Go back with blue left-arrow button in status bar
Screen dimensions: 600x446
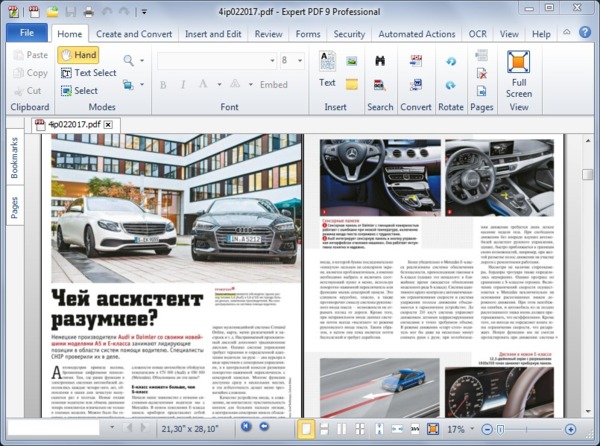pyautogui.click(x=264, y=426)
